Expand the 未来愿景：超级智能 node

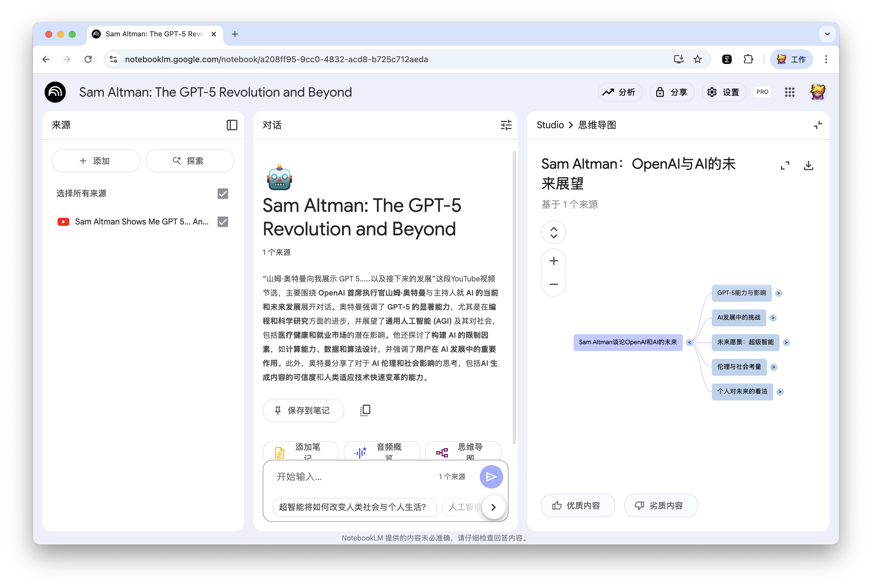[x=786, y=343]
